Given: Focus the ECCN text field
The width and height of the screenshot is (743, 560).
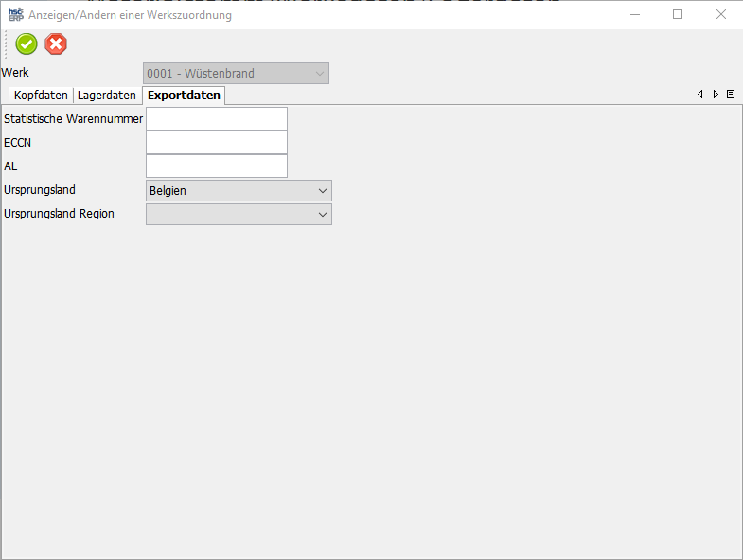Looking at the screenshot, I should click(x=216, y=143).
